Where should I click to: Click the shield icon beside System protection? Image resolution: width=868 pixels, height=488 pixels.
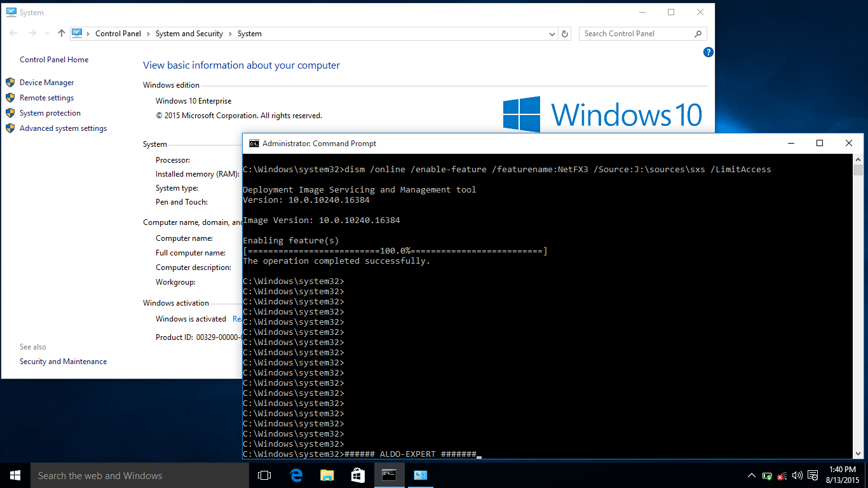(x=10, y=113)
